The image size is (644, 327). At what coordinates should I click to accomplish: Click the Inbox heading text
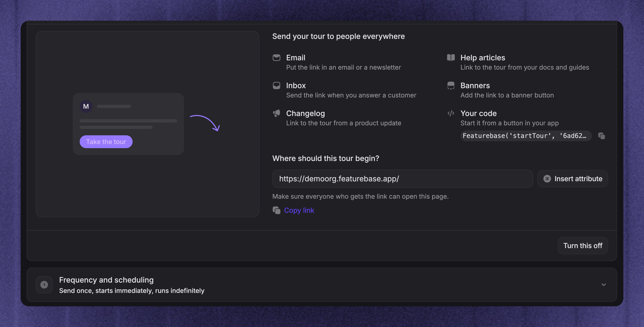296,86
